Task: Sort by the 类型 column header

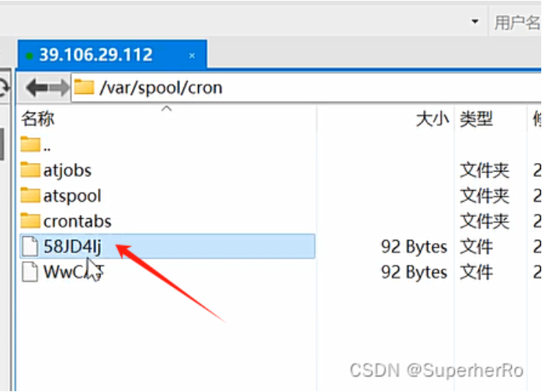Action: [x=476, y=119]
